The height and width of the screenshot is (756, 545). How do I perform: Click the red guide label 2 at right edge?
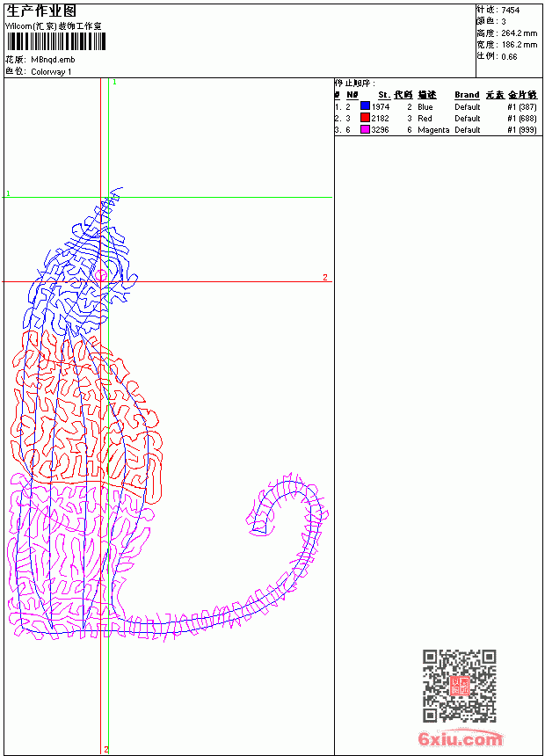(325, 277)
